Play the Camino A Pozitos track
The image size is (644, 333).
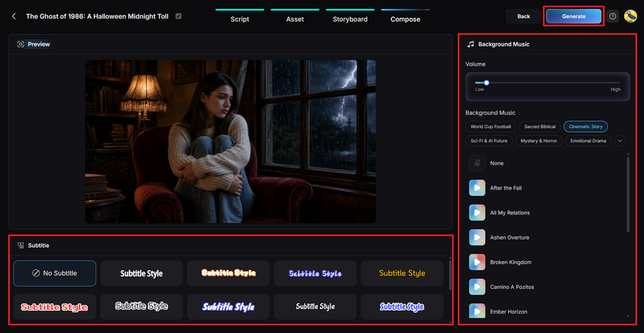(x=477, y=287)
